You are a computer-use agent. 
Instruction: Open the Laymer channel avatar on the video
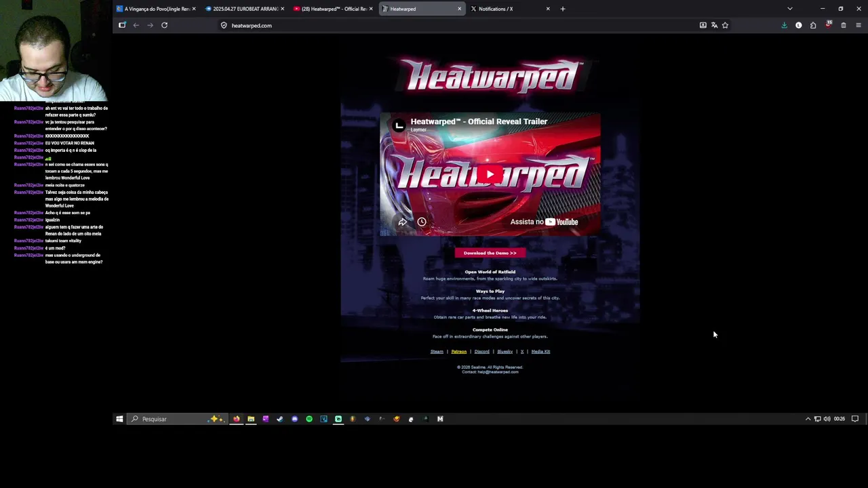coord(399,125)
